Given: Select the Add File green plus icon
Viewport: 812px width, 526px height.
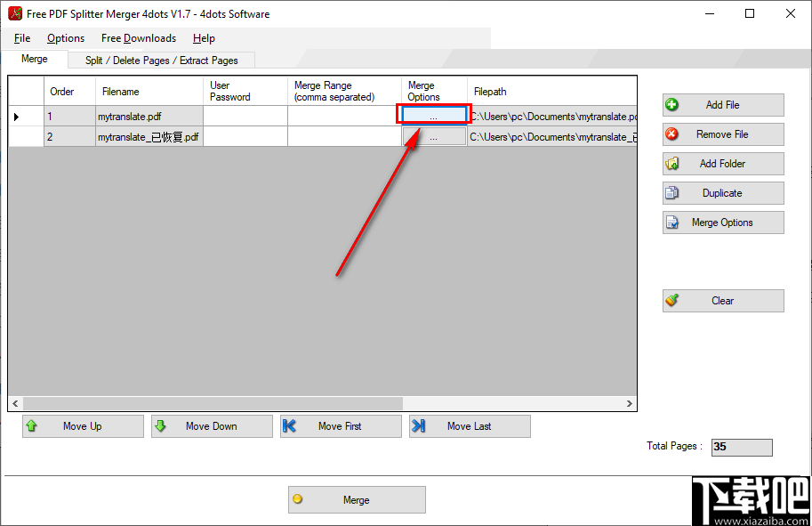Looking at the screenshot, I should click(x=673, y=105).
